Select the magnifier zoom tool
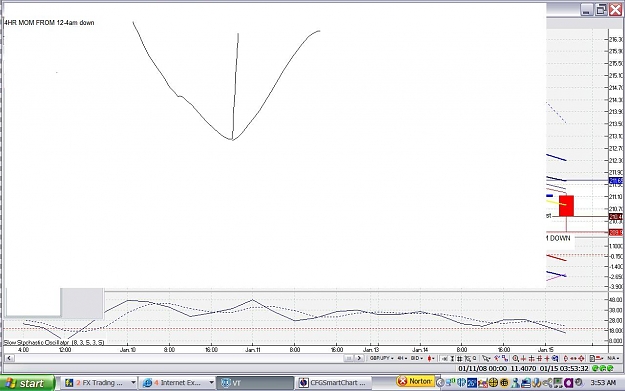 pos(515,358)
